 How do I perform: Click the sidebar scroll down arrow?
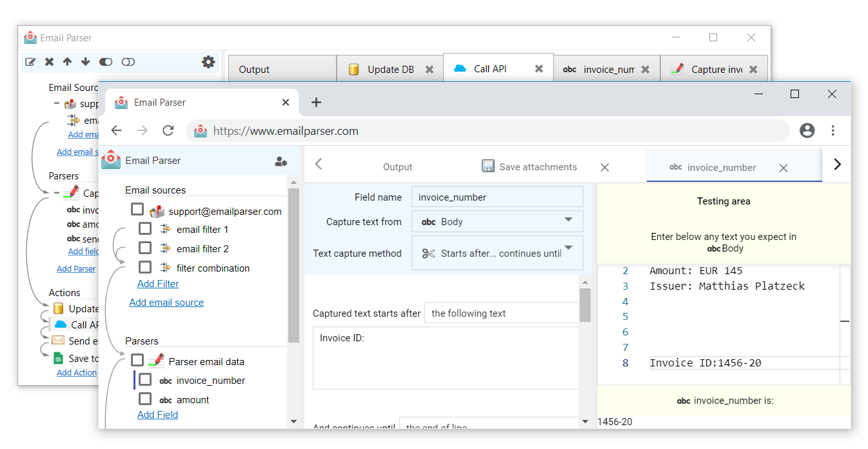294,422
